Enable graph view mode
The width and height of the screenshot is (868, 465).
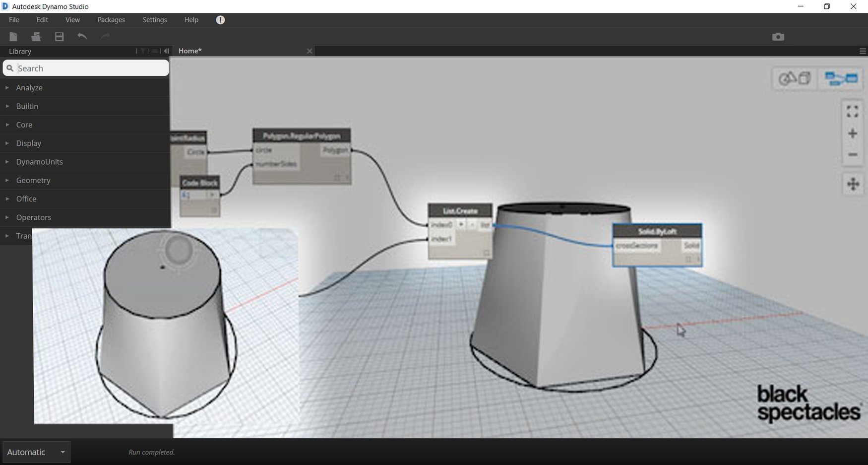[x=842, y=78]
